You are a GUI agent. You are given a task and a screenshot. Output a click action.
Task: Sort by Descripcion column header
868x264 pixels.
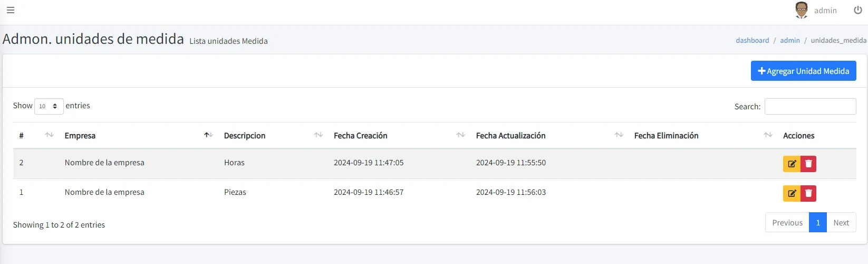click(273, 136)
